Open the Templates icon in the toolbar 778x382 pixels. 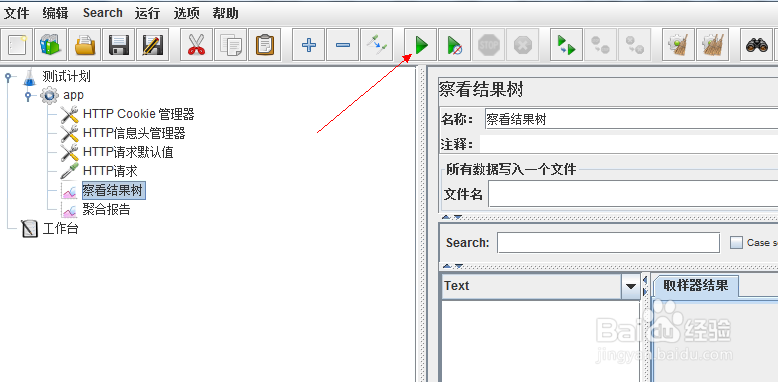pyautogui.click(x=51, y=45)
